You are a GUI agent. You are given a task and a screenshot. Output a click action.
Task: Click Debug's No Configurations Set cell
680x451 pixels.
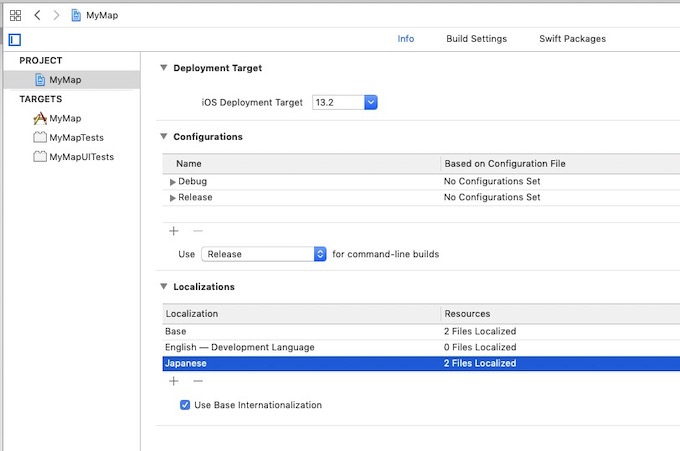coord(492,181)
